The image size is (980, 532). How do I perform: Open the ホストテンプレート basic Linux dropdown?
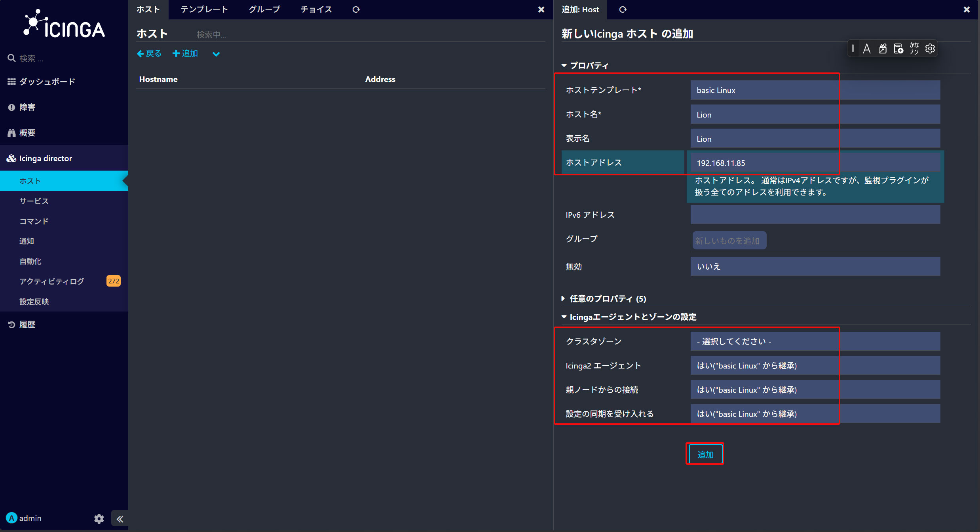click(x=815, y=90)
